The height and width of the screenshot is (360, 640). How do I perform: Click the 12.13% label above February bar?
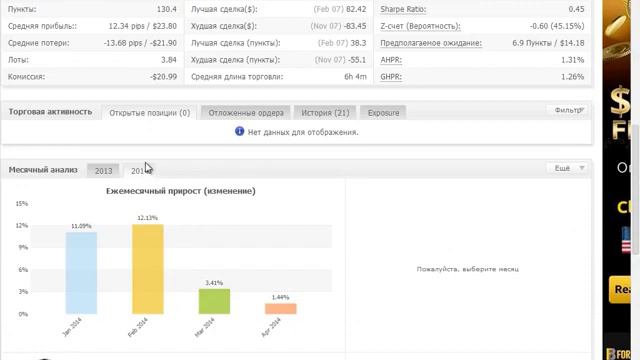tap(147, 218)
